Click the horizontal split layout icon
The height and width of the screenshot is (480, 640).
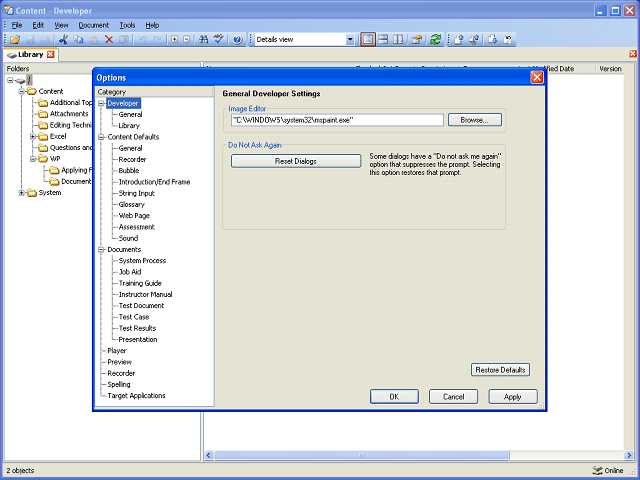click(x=383, y=40)
